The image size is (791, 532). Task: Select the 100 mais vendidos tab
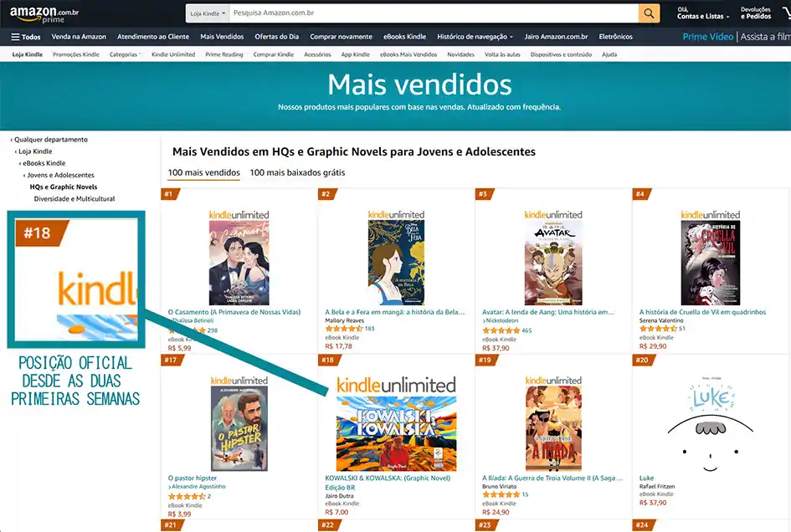pyautogui.click(x=203, y=172)
